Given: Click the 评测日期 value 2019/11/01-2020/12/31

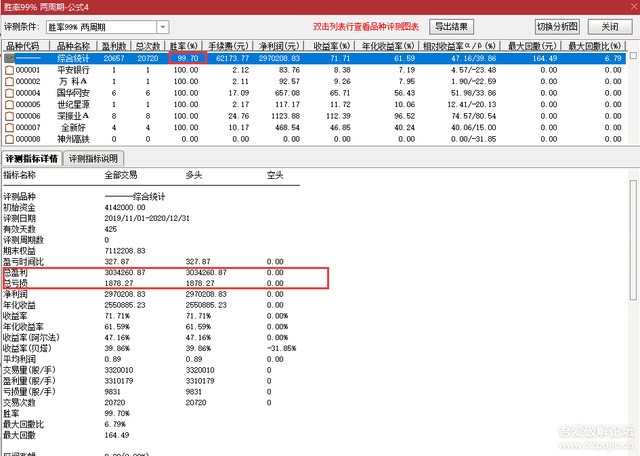Looking at the screenshot, I should click(147, 218).
